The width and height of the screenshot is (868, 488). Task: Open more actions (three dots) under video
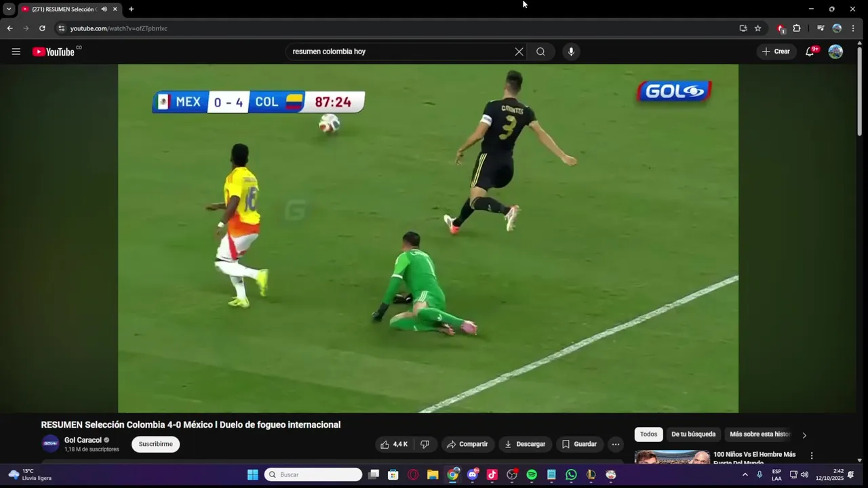click(x=615, y=444)
